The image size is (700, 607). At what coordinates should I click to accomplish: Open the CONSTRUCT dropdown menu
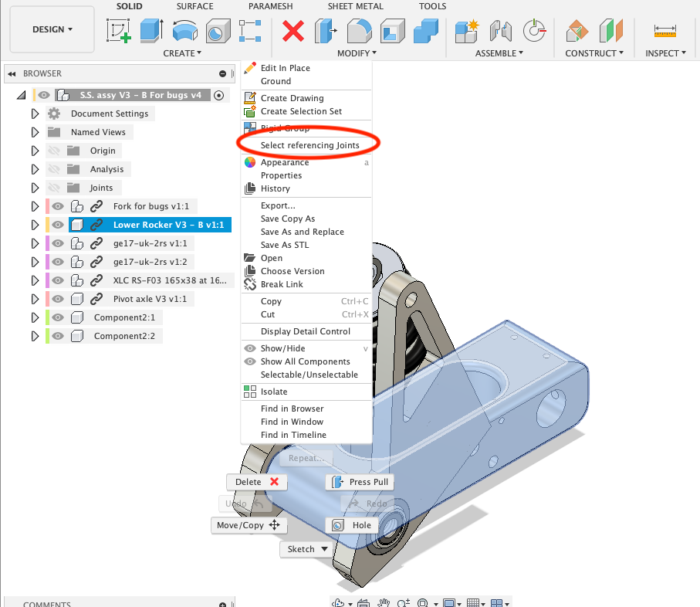coord(594,53)
